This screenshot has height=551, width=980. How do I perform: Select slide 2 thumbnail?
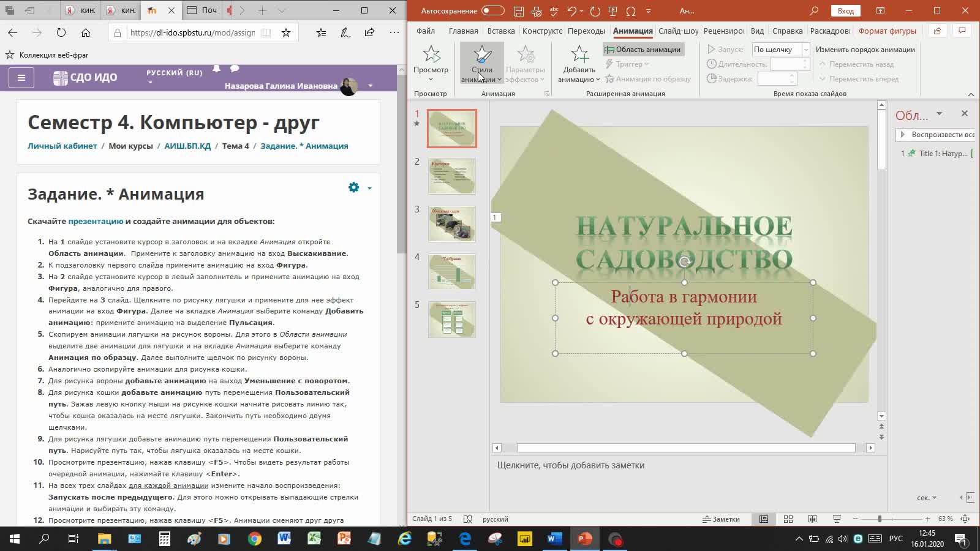(452, 176)
